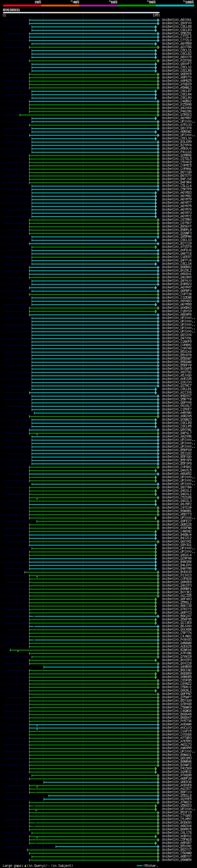
Task: Open hit UniRef100_C7TZL2
Action: (x=176, y=37)
